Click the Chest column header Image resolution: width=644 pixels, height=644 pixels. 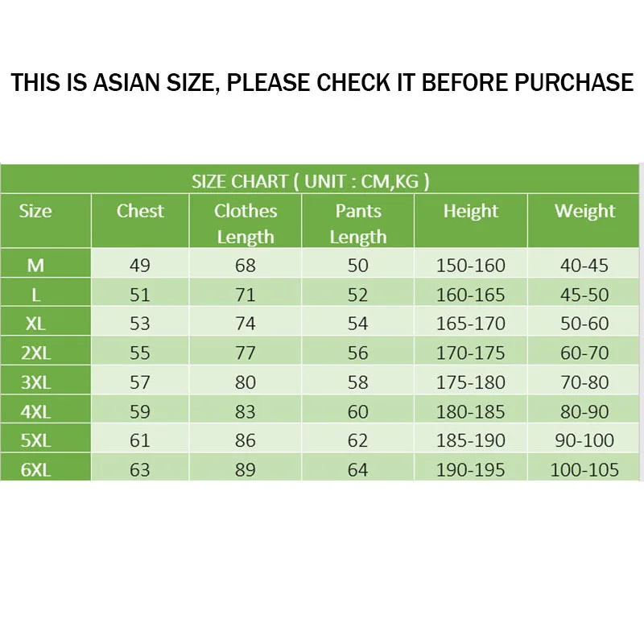[140, 211]
